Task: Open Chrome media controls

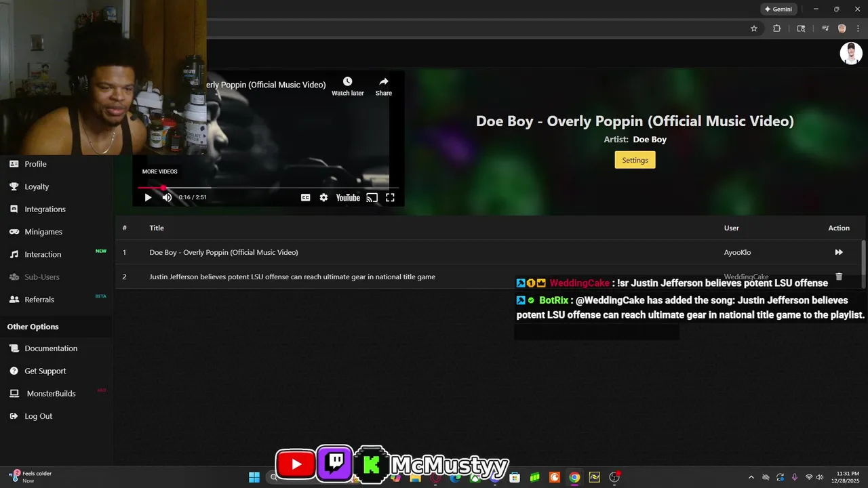Action: (x=825, y=28)
